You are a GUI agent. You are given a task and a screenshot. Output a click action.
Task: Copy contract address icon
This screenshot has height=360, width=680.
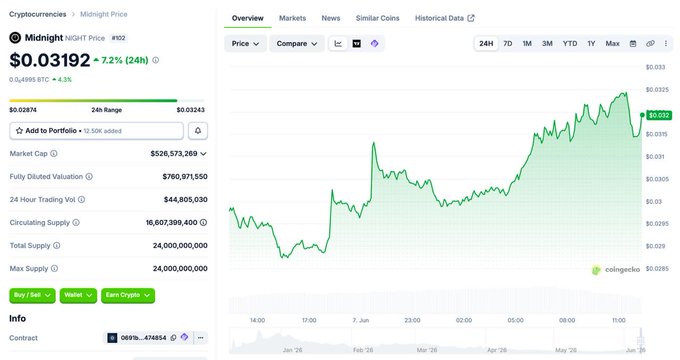pyautogui.click(x=173, y=337)
